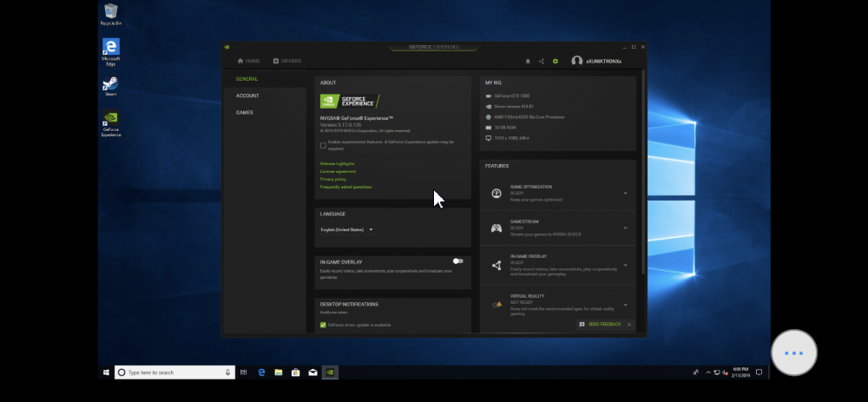Switch to the Drivers tab
This screenshot has width=868, height=402.
(x=286, y=61)
